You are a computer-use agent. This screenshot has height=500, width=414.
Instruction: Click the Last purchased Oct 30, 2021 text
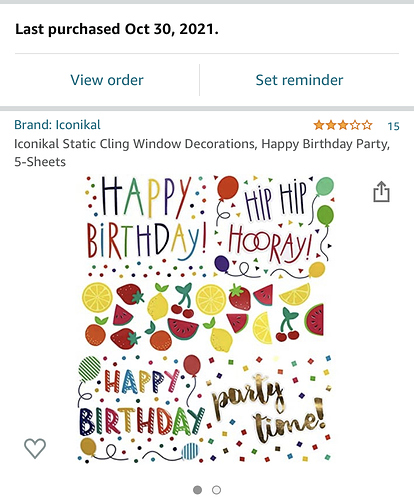click(x=117, y=29)
